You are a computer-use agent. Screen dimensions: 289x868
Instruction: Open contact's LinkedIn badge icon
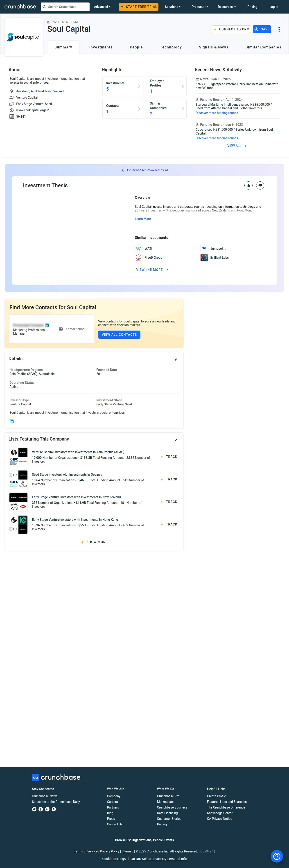47,325
